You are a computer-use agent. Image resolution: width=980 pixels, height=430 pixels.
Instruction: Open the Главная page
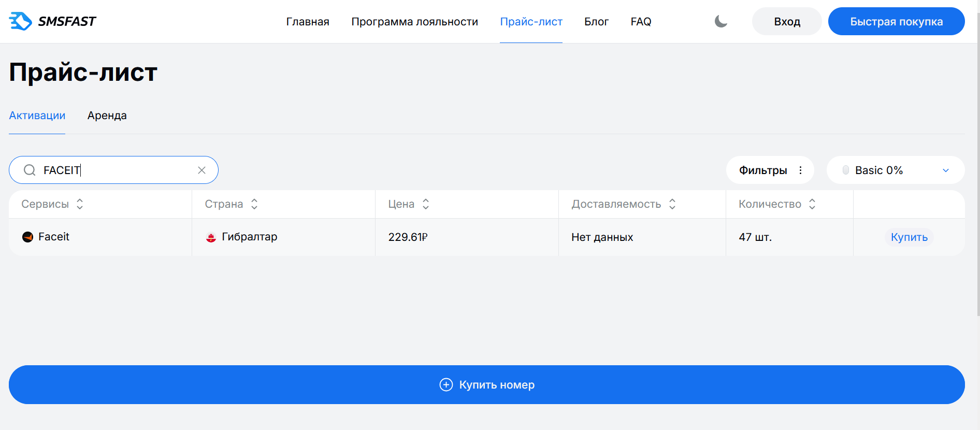coord(308,22)
